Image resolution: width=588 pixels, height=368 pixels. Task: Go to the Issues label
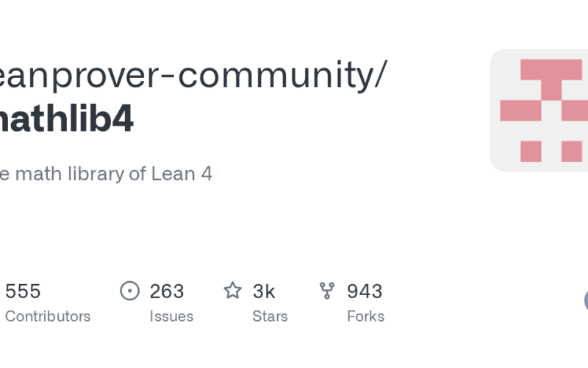click(x=171, y=316)
